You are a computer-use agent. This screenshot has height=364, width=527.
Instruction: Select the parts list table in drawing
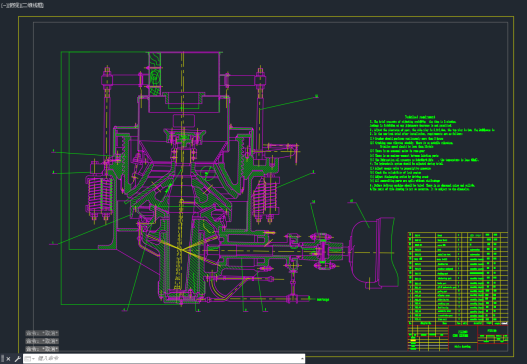(458, 278)
